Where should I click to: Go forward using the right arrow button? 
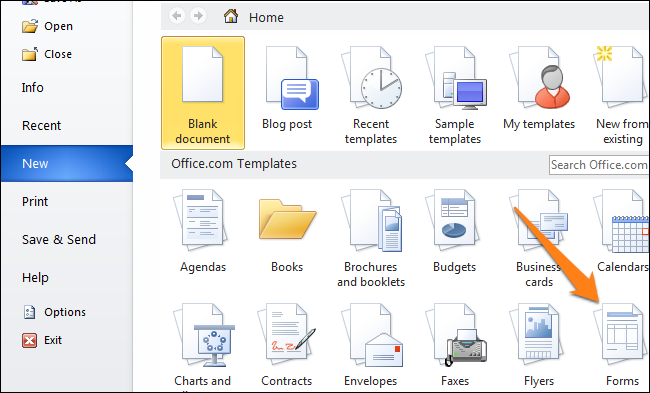click(199, 16)
